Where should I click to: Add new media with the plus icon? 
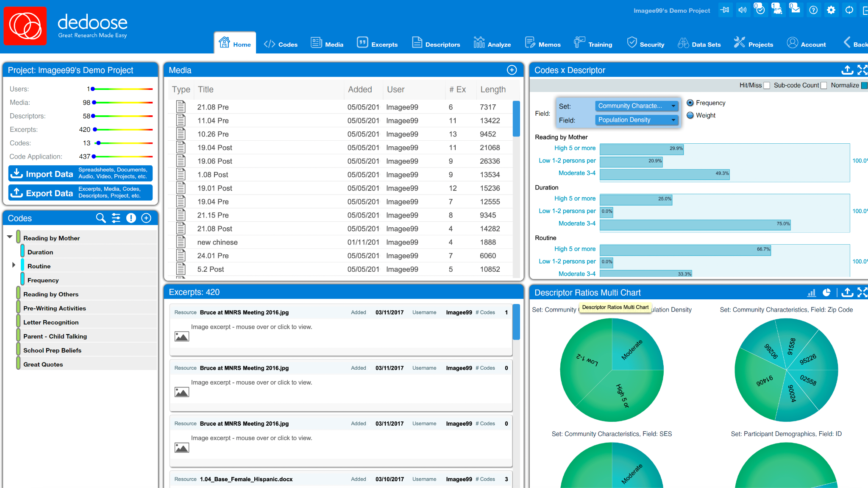pyautogui.click(x=512, y=70)
